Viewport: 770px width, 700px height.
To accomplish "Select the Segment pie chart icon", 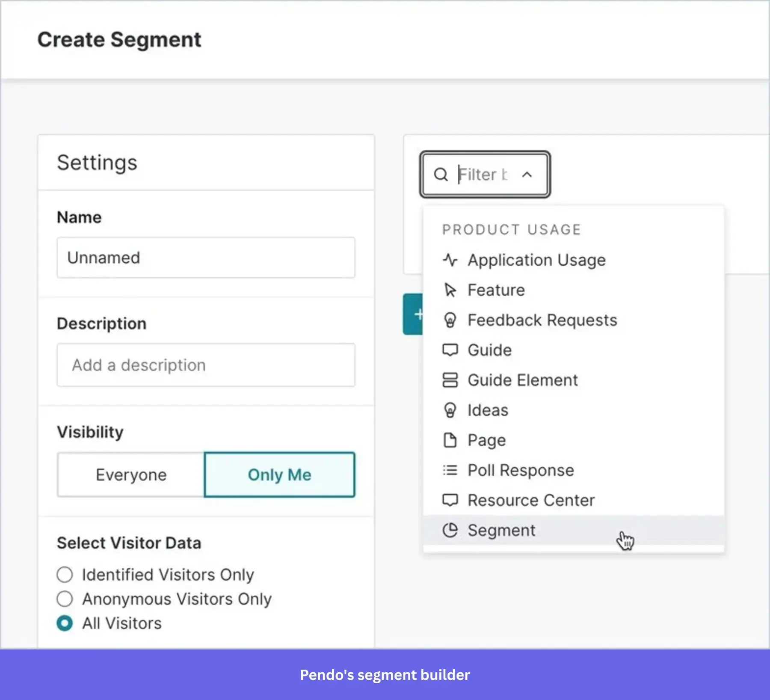I will (x=450, y=530).
